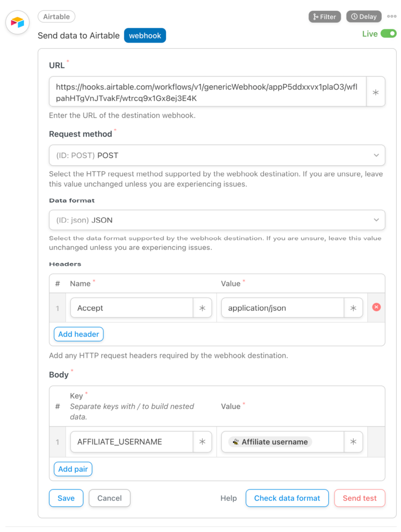Click the asterisk icon next to Accept header name
The image size is (401, 532).
202,308
